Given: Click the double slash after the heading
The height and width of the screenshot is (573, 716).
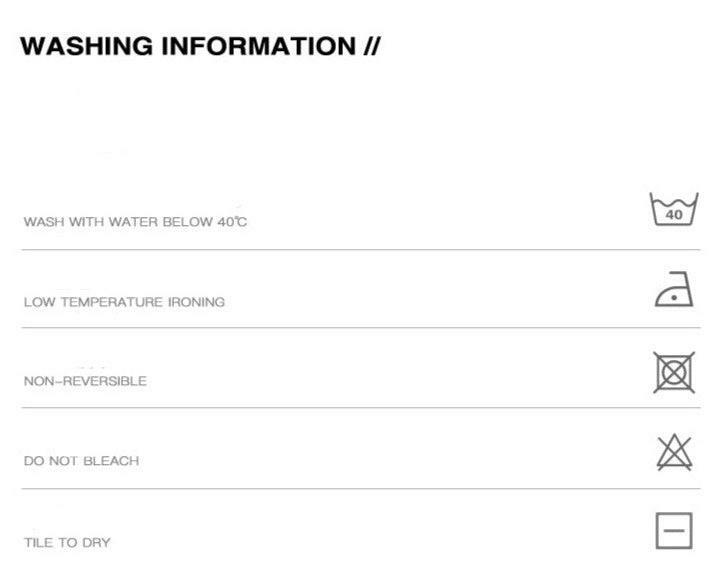Looking at the screenshot, I should point(372,46).
